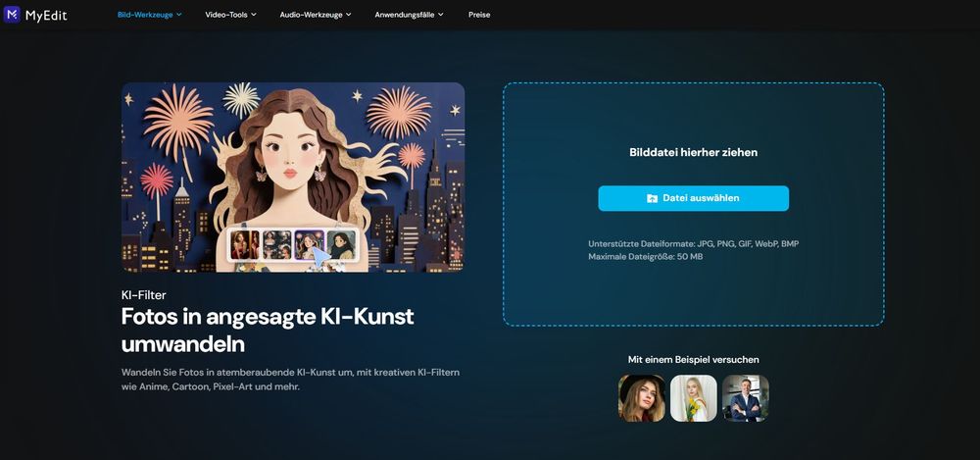
Task: Expand the Audio-Werkzeuge chevron arrow
Action: click(x=348, y=15)
